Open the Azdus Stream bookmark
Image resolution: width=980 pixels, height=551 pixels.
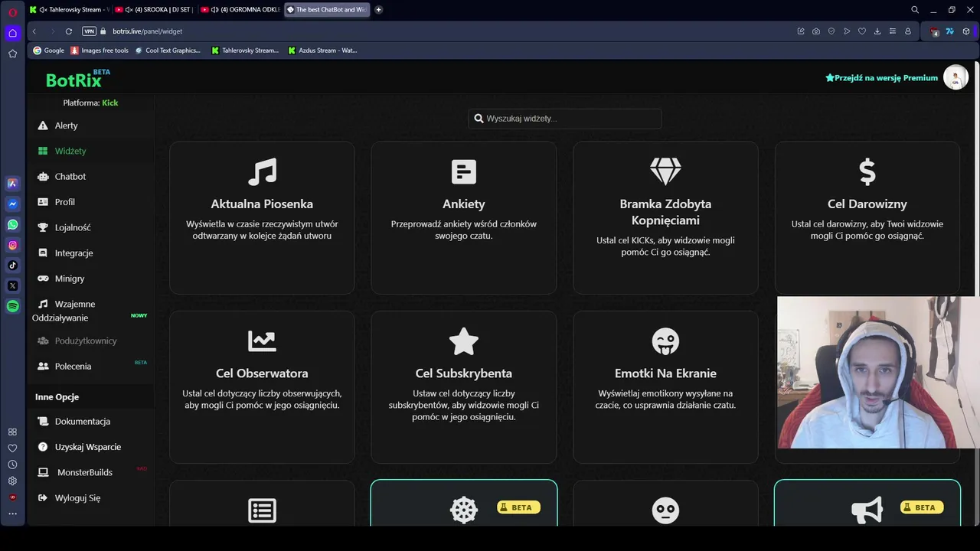click(x=322, y=51)
